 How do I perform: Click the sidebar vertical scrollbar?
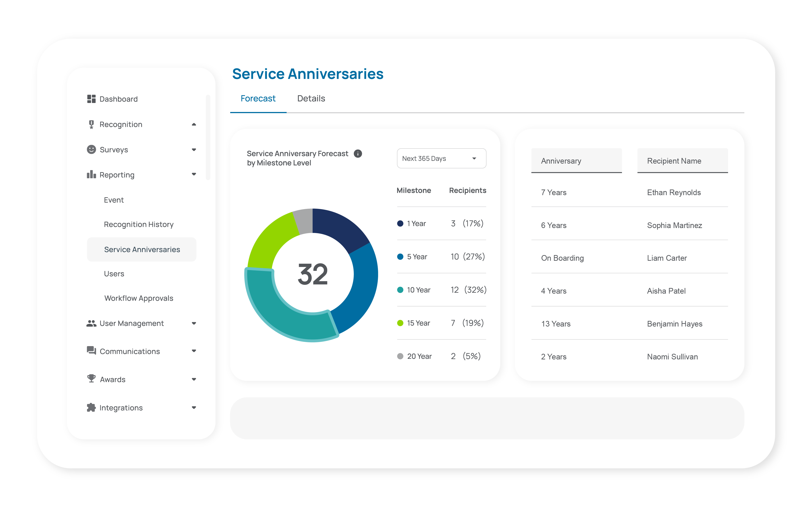click(x=208, y=137)
